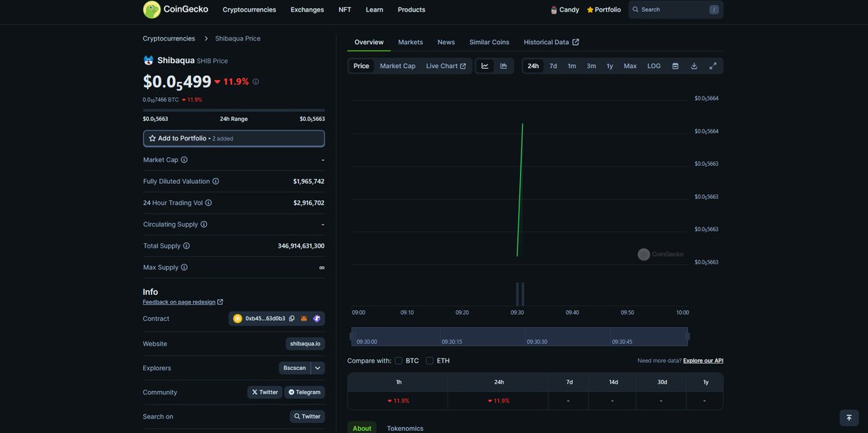Select Price chart mode
The image size is (868, 433).
[362, 66]
